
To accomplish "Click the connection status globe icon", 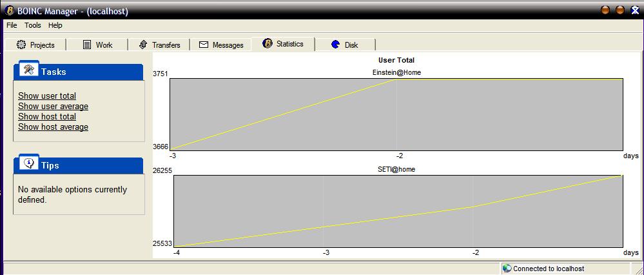I will click(x=507, y=269).
